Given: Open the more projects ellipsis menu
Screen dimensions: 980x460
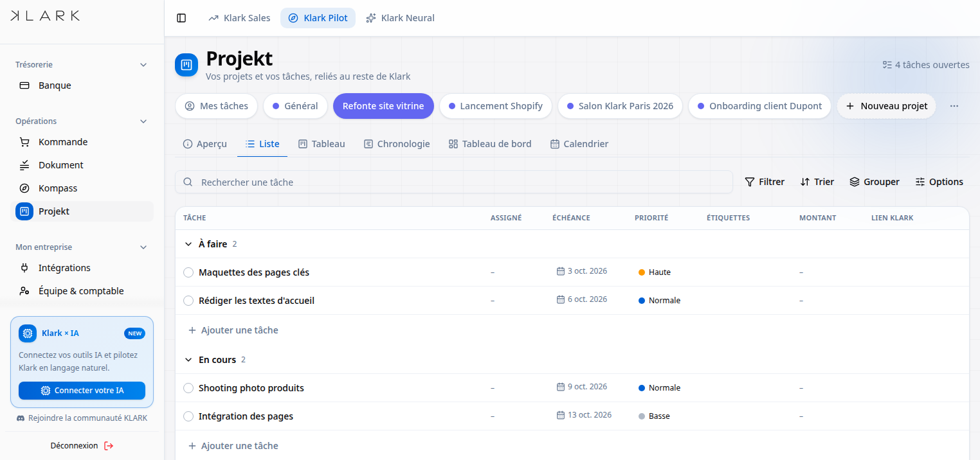Looking at the screenshot, I should (x=954, y=106).
